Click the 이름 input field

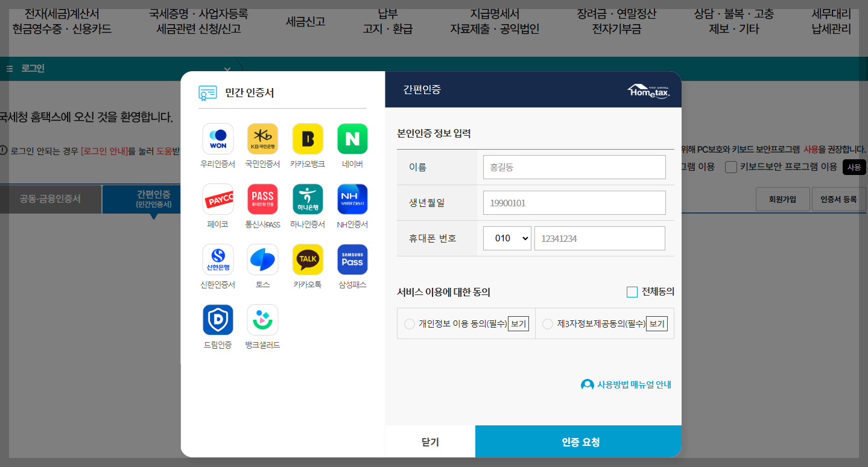[x=574, y=167]
